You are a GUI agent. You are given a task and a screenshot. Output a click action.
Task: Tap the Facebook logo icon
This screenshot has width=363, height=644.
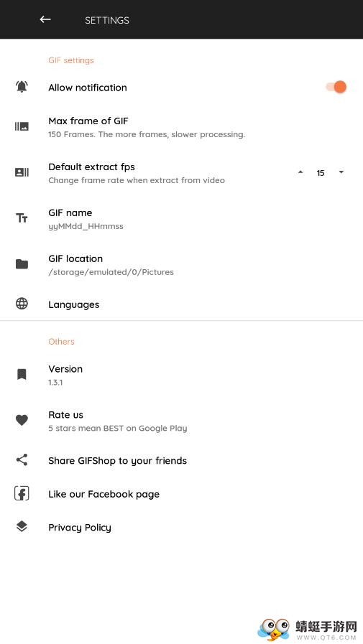(22, 493)
